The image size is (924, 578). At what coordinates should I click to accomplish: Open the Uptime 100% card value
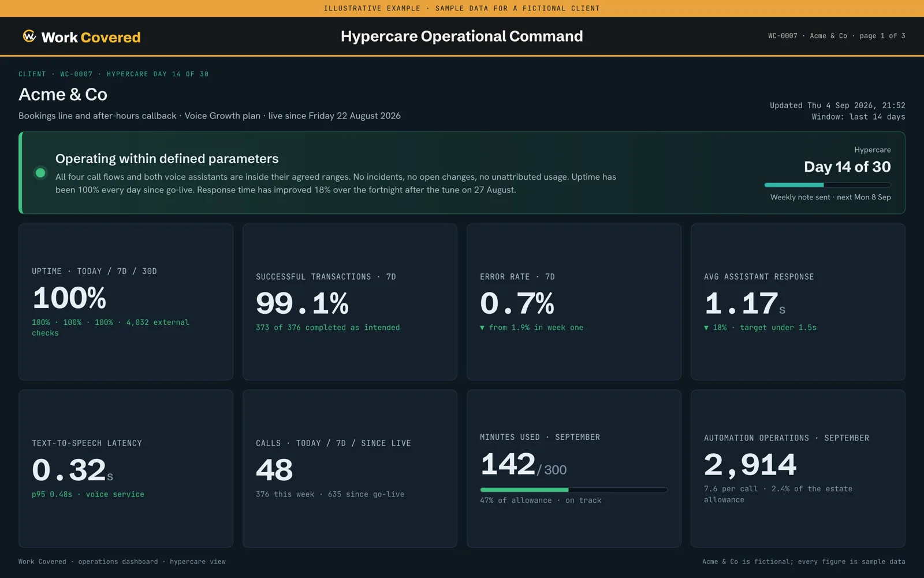point(69,298)
